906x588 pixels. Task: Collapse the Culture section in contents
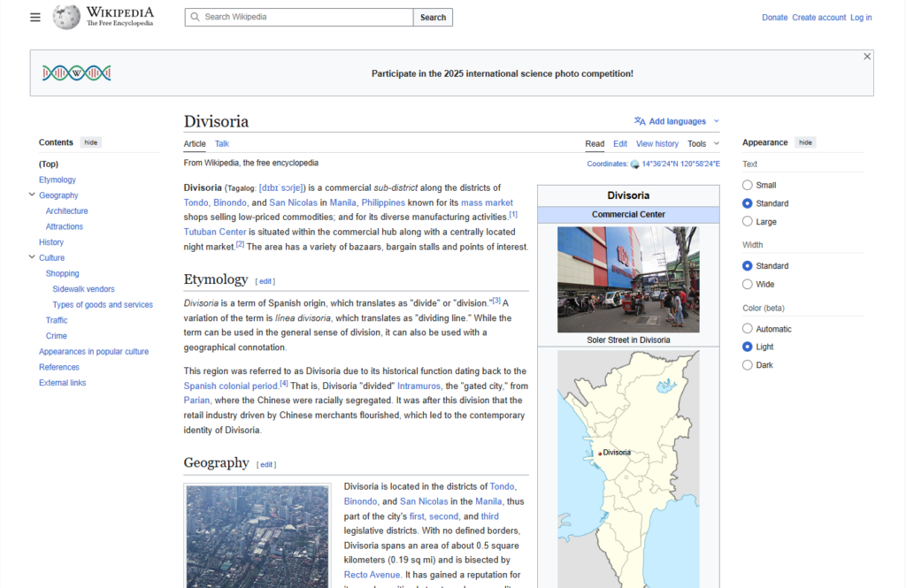[32, 258]
